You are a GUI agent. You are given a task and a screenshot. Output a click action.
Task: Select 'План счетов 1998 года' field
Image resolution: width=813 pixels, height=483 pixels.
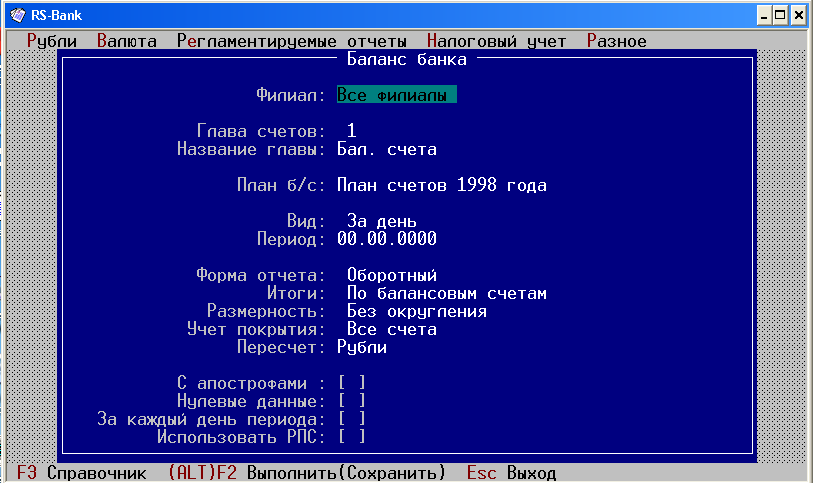(x=442, y=185)
